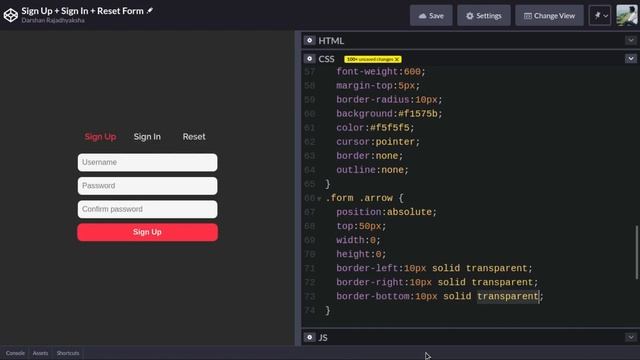Image resolution: width=640 pixels, height=360 pixels.
Task: Dismiss the unsaved changes badge
Action: point(397,59)
